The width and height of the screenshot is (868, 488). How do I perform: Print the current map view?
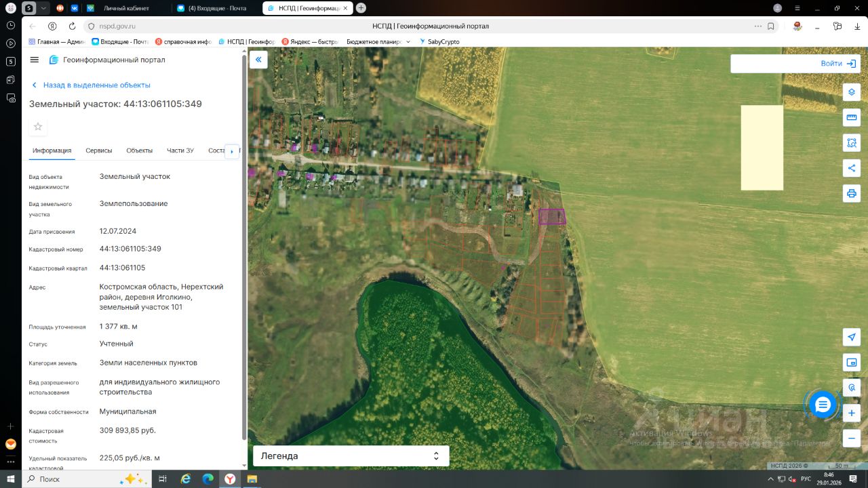coord(852,193)
